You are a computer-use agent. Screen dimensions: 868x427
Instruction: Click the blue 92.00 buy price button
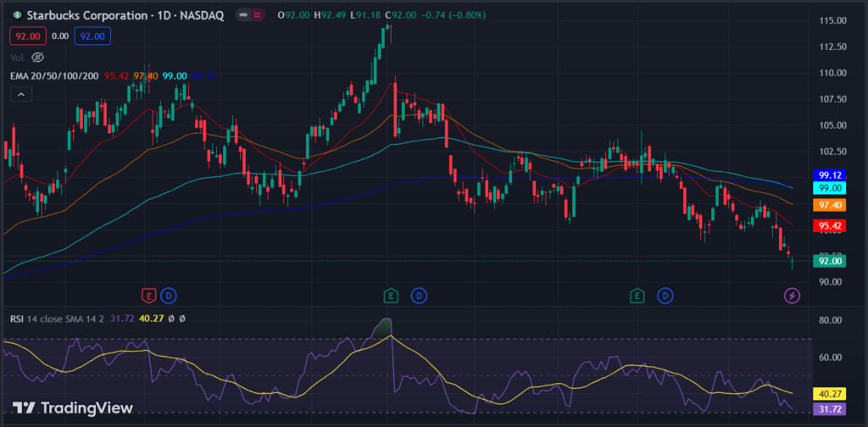tap(92, 36)
